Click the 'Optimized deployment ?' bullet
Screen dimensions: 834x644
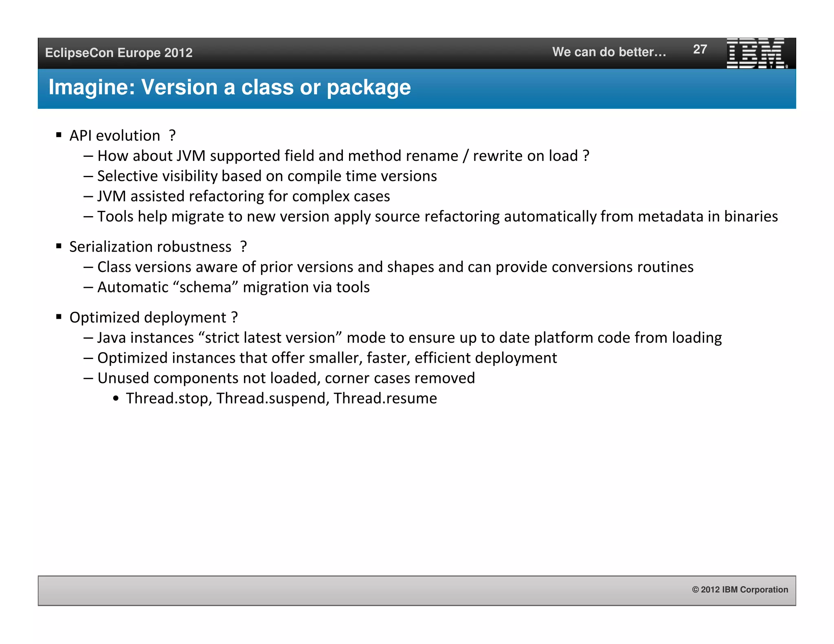pyautogui.click(x=153, y=318)
